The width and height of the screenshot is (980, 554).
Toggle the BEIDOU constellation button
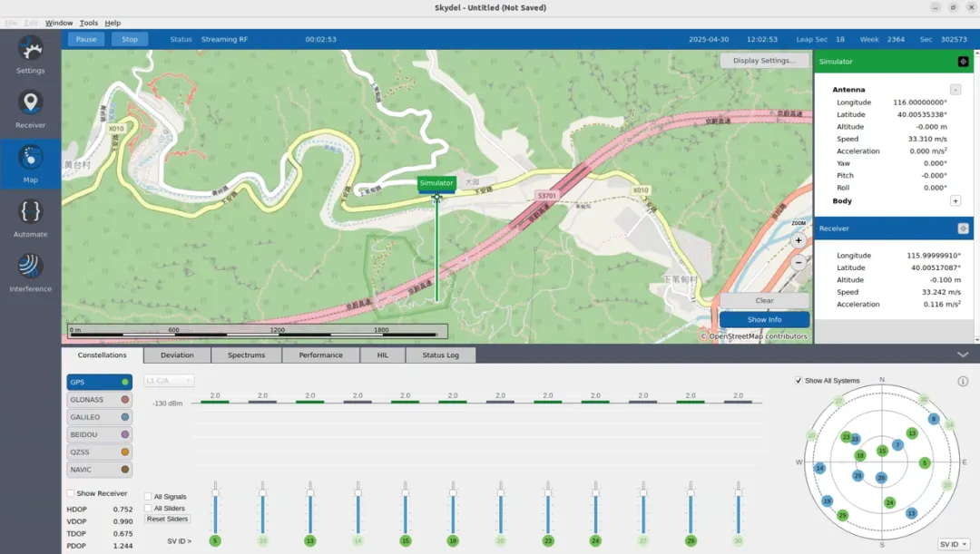coord(100,434)
